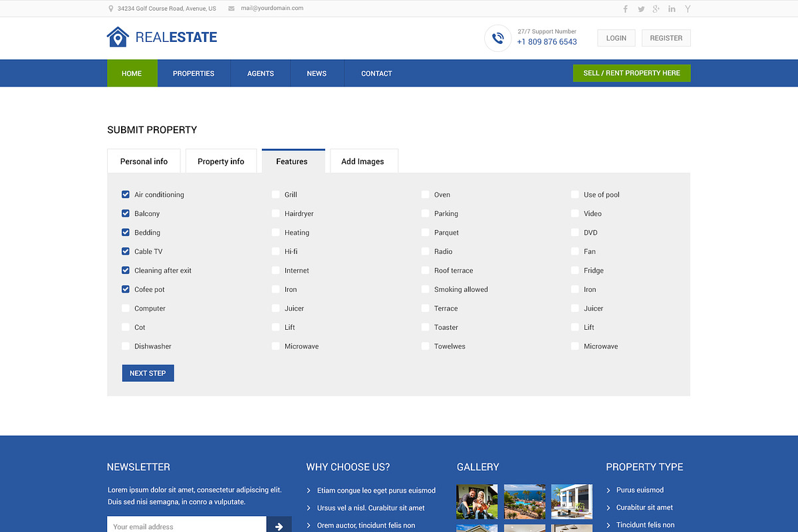
Task: Click the phone support circle icon
Action: coord(497,38)
